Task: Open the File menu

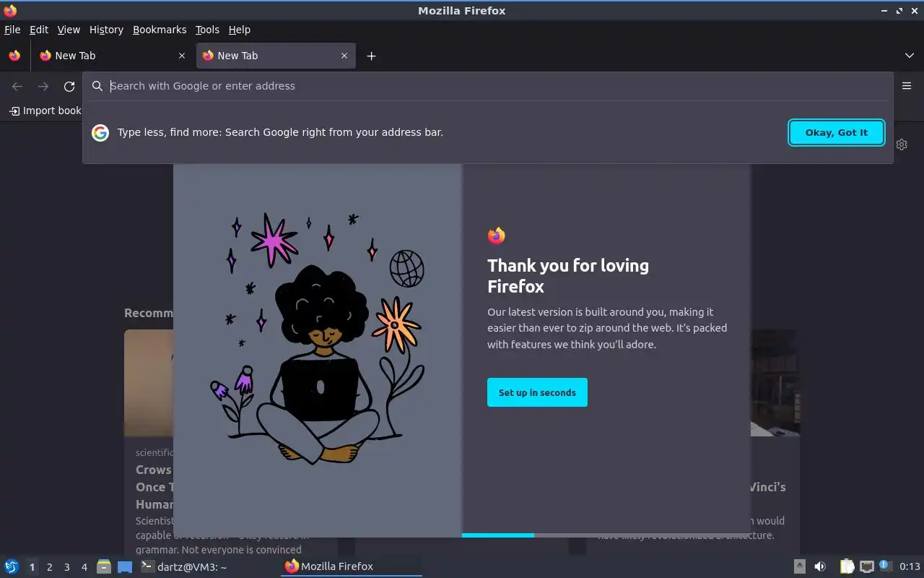Action: pos(12,30)
